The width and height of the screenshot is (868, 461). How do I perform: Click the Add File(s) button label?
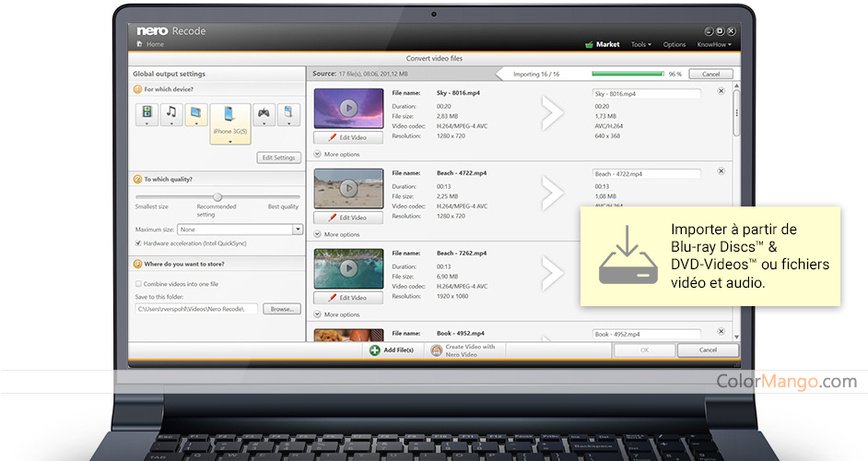coord(399,350)
